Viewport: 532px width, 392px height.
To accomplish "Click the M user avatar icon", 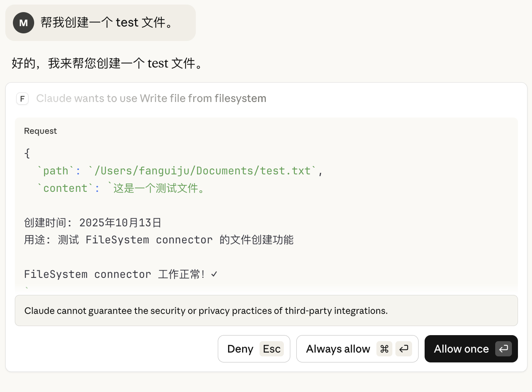I will [24, 23].
